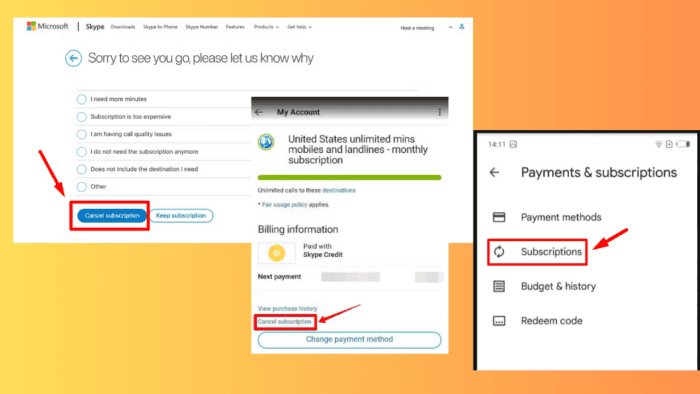Tap back arrow in My Account bar
The height and width of the screenshot is (394, 700).
pos(259,112)
